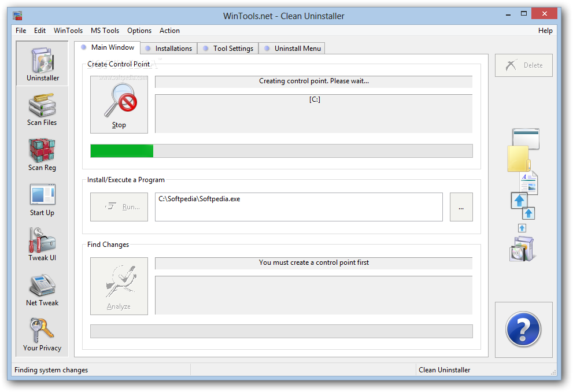Open the Help menu
This screenshot has width=573, height=392.
pos(545,31)
